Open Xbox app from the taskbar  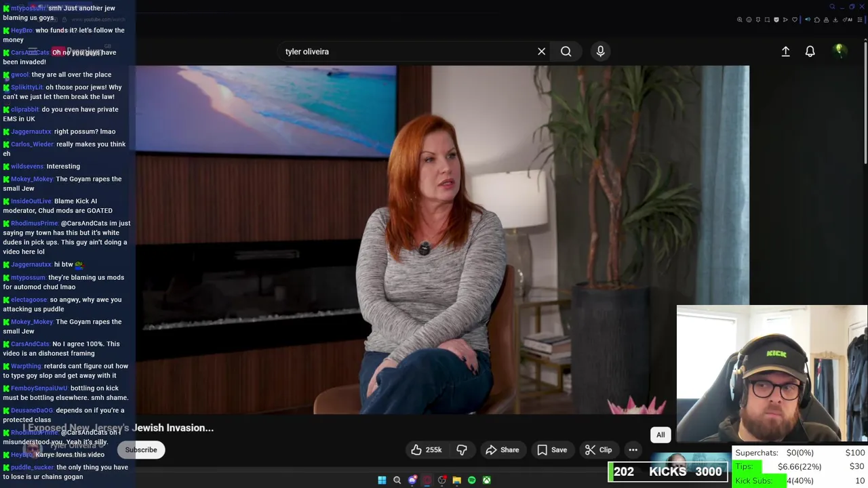(486, 481)
